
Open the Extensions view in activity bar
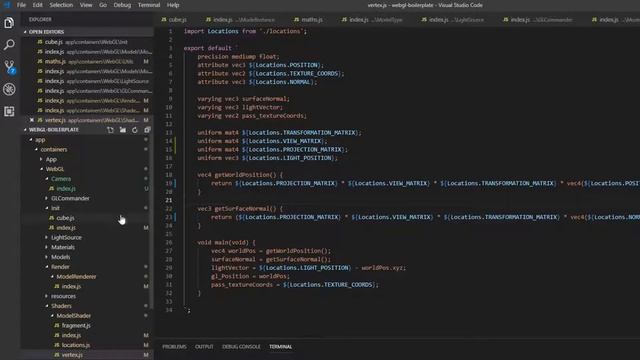pos(9,111)
